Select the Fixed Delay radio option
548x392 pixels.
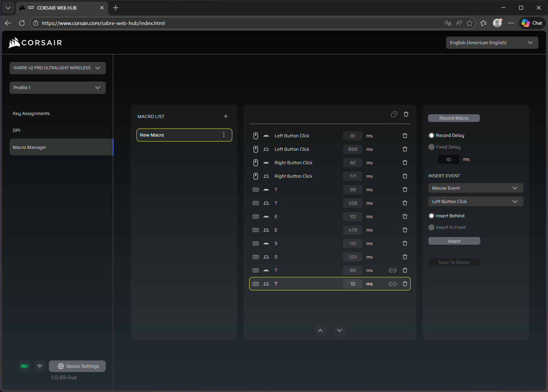pos(431,147)
